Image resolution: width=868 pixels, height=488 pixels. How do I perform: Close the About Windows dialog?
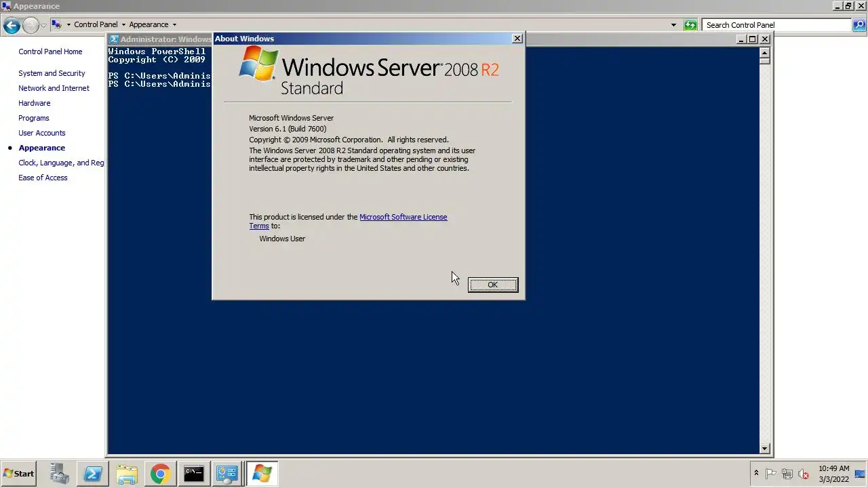click(x=517, y=39)
